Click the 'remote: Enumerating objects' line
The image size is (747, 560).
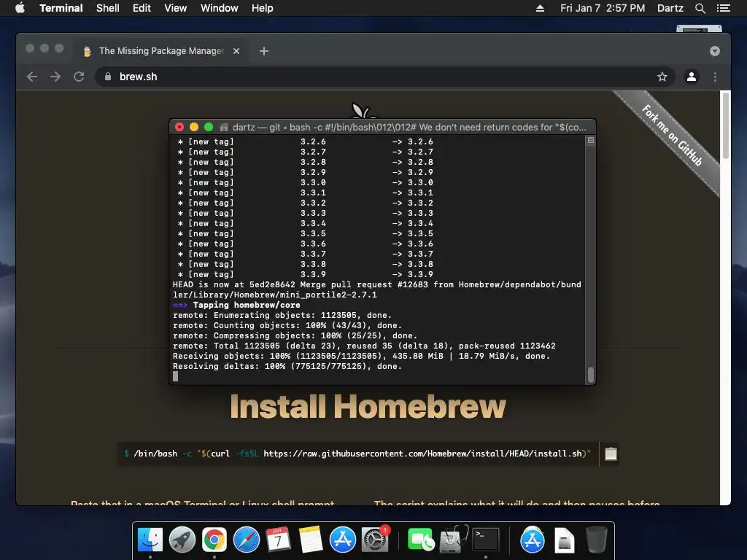[x=282, y=315]
